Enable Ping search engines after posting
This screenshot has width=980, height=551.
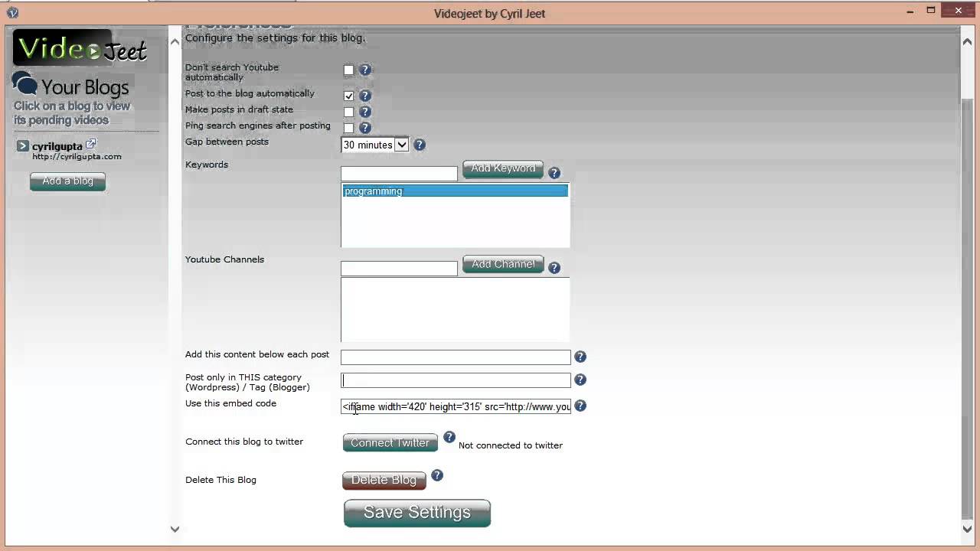point(348,128)
